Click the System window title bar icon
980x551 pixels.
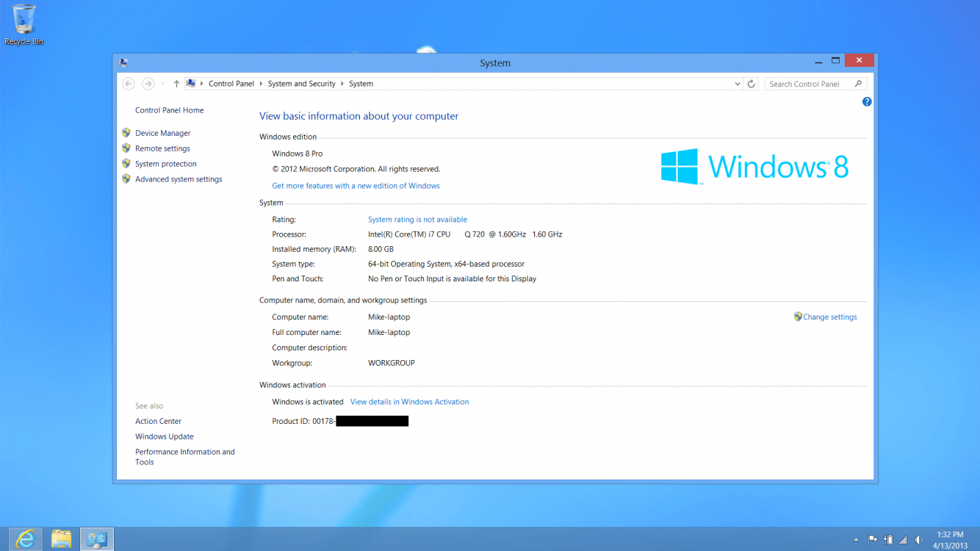point(123,62)
